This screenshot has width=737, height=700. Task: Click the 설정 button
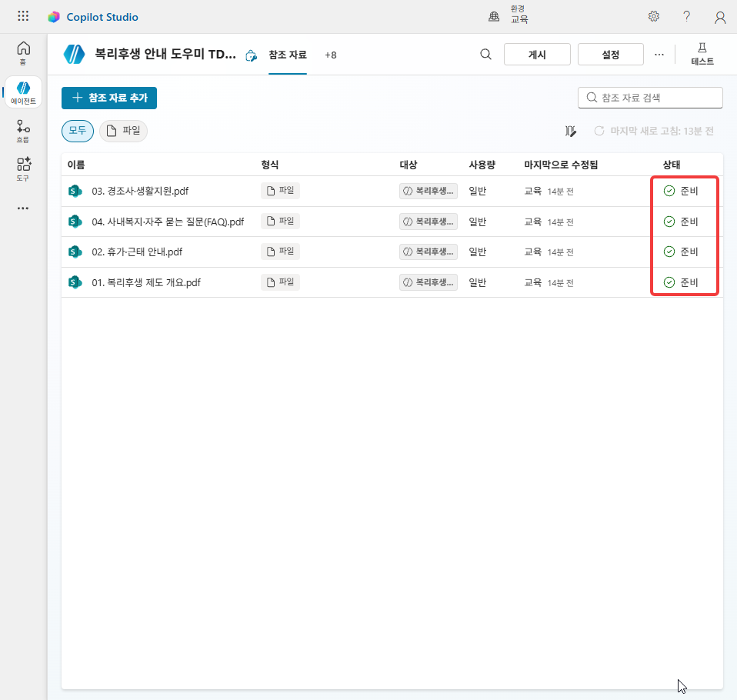[611, 55]
